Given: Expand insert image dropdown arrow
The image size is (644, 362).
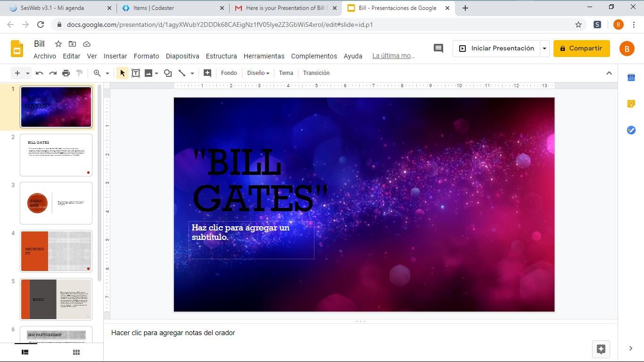Looking at the screenshot, I should click(157, 73).
